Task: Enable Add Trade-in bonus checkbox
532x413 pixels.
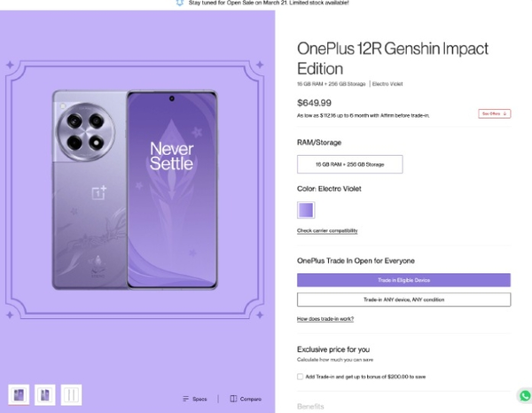Action: pyautogui.click(x=300, y=377)
